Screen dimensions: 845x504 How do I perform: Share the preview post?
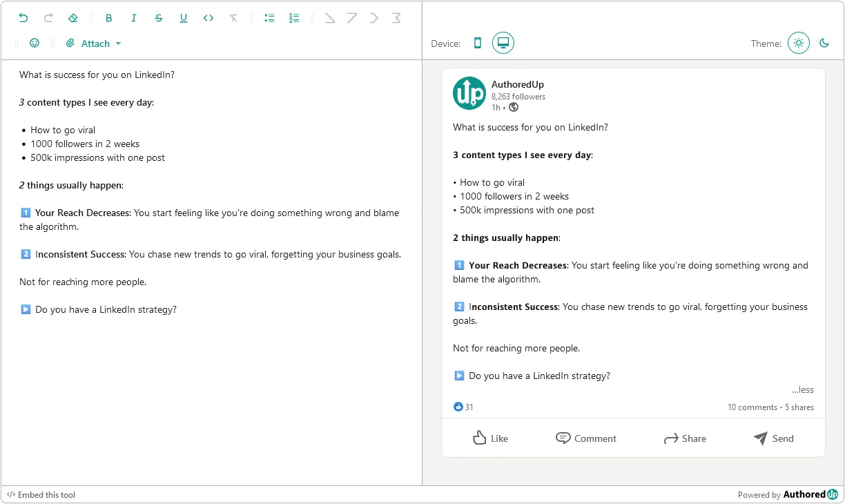point(685,438)
